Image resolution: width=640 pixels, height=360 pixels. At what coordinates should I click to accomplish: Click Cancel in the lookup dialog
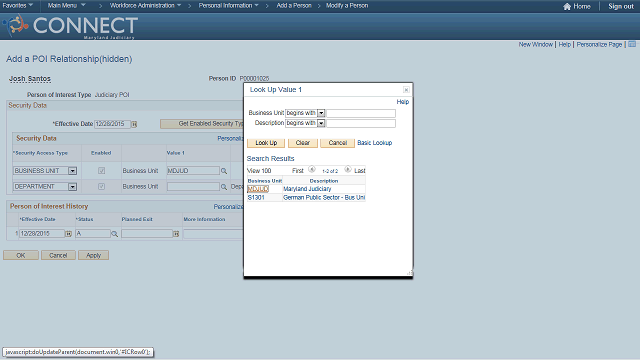pos(338,143)
